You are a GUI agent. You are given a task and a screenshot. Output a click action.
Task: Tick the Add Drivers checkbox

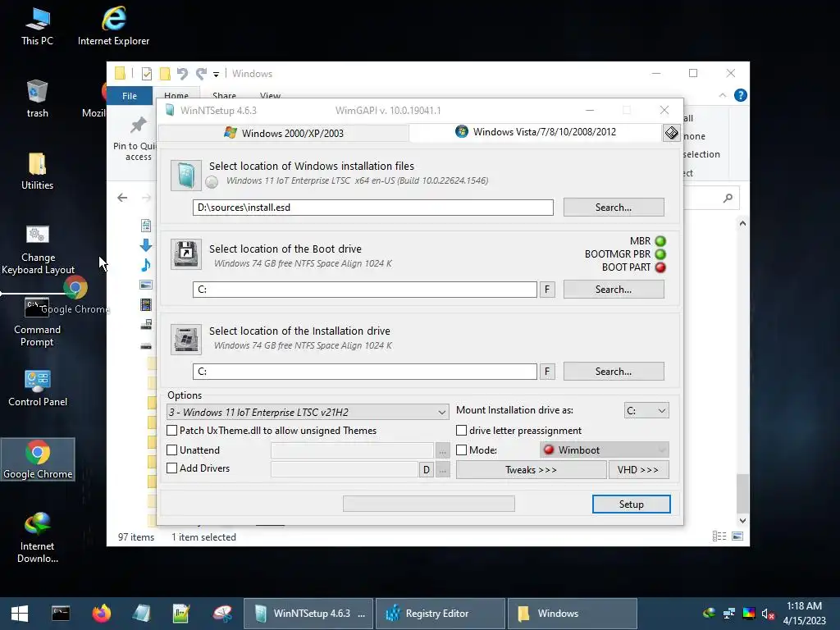click(x=172, y=468)
